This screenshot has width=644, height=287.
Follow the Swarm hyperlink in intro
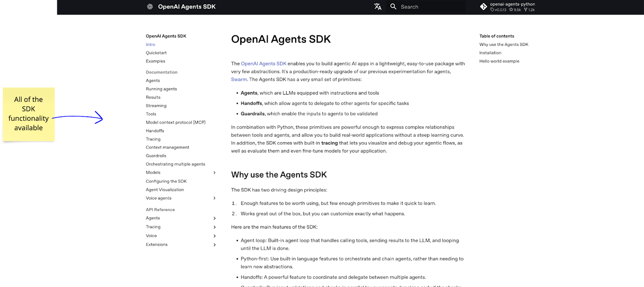tap(239, 80)
